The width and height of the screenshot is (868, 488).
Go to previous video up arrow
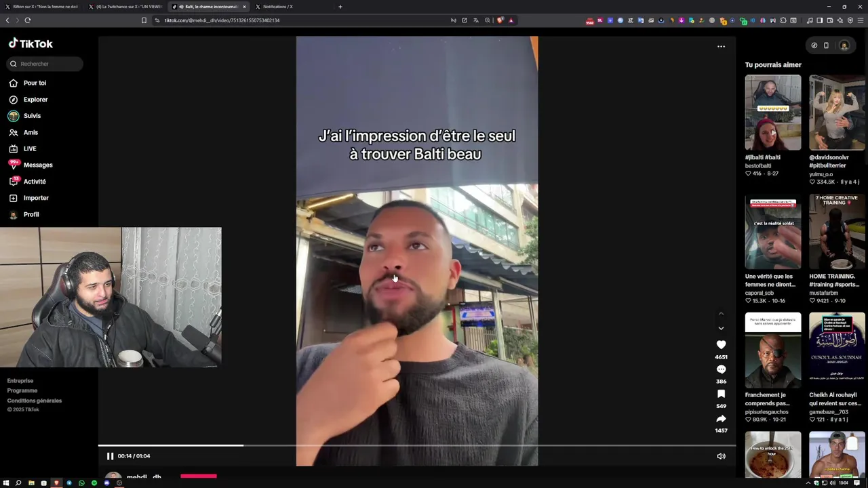721,314
